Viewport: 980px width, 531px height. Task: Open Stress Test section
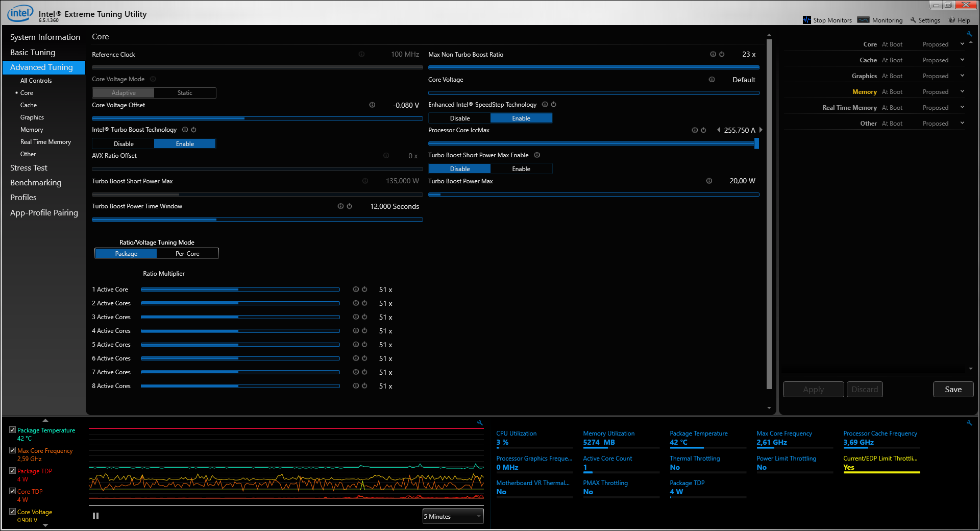coord(29,168)
